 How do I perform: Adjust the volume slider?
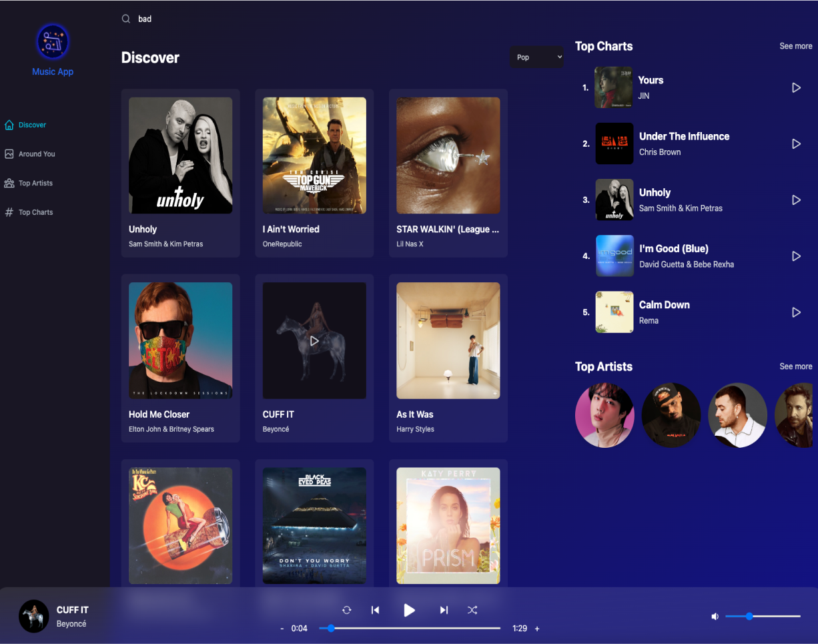pos(763,616)
